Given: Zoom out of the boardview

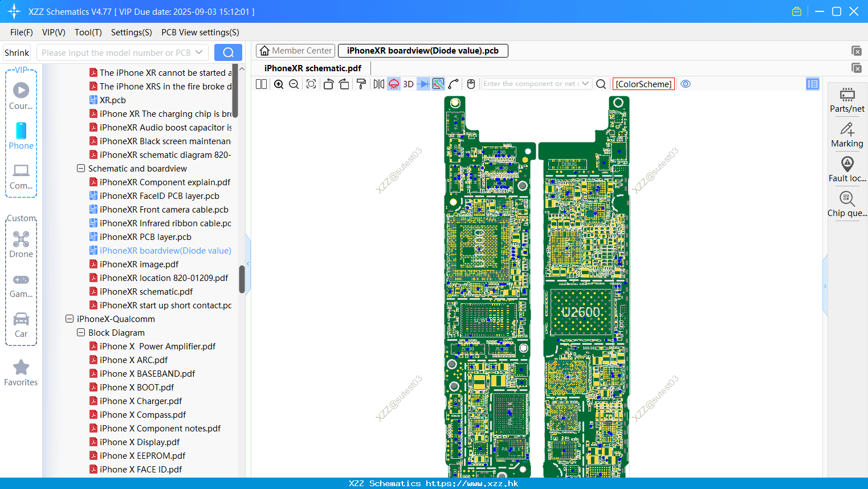Looking at the screenshot, I should [294, 84].
